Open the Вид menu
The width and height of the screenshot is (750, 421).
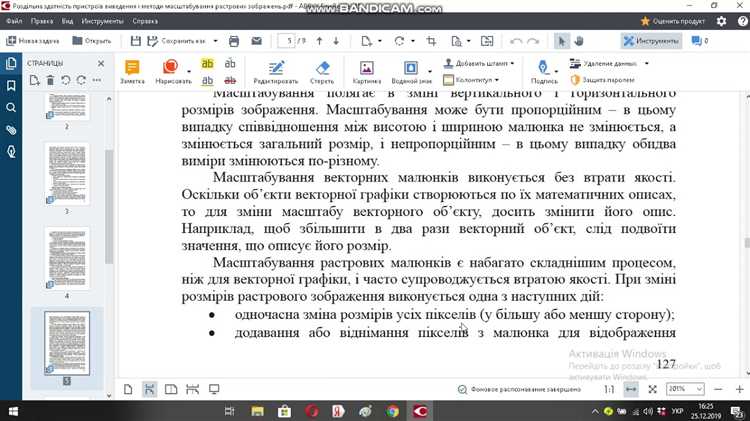(x=67, y=21)
